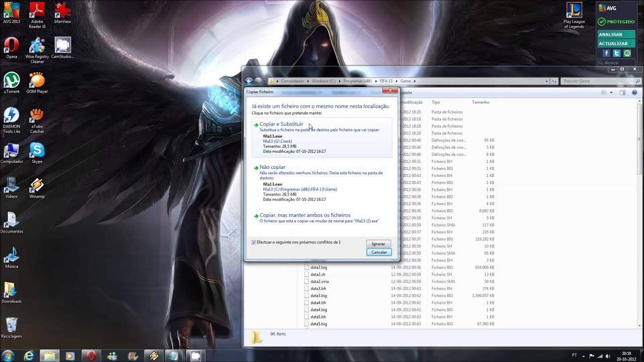
Task: Expand the arrow after Game in the breadcrumb
Action: 415,81
